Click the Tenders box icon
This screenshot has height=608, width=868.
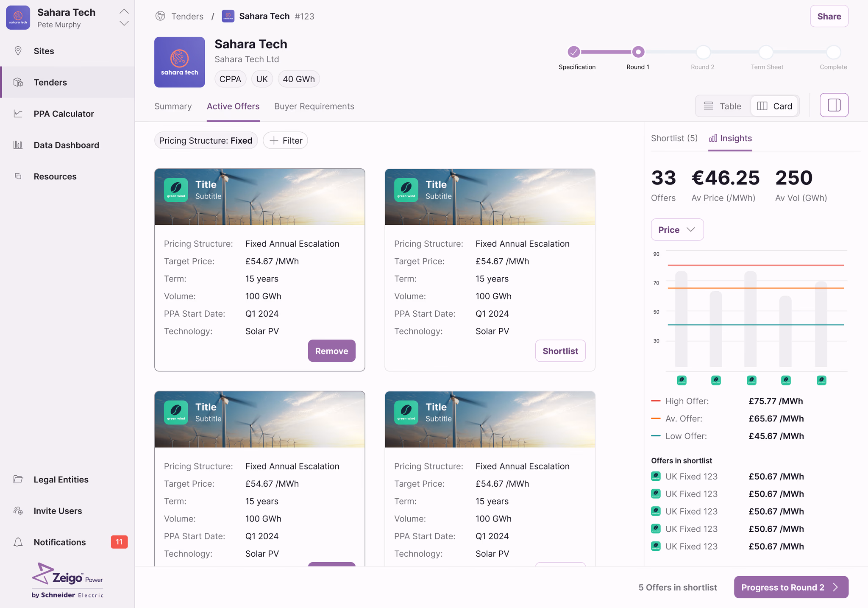pos(18,82)
